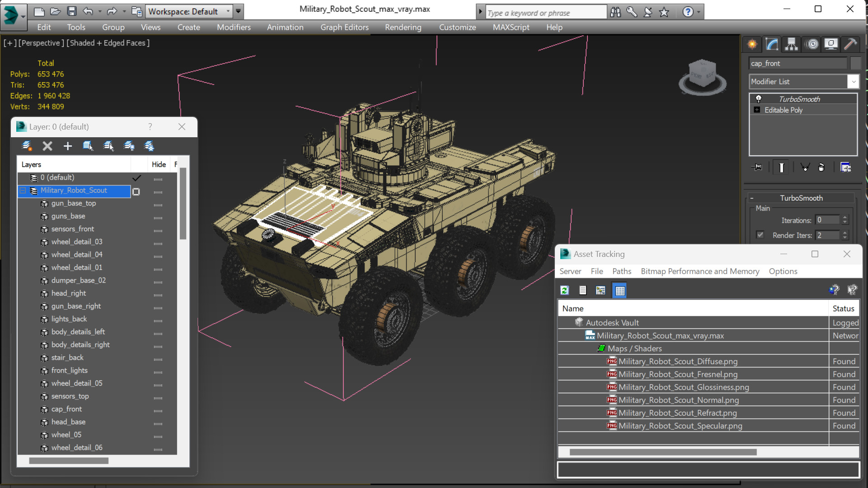Click the [+] viewport menu label
The image size is (868, 488).
click(x=10, y=43)
